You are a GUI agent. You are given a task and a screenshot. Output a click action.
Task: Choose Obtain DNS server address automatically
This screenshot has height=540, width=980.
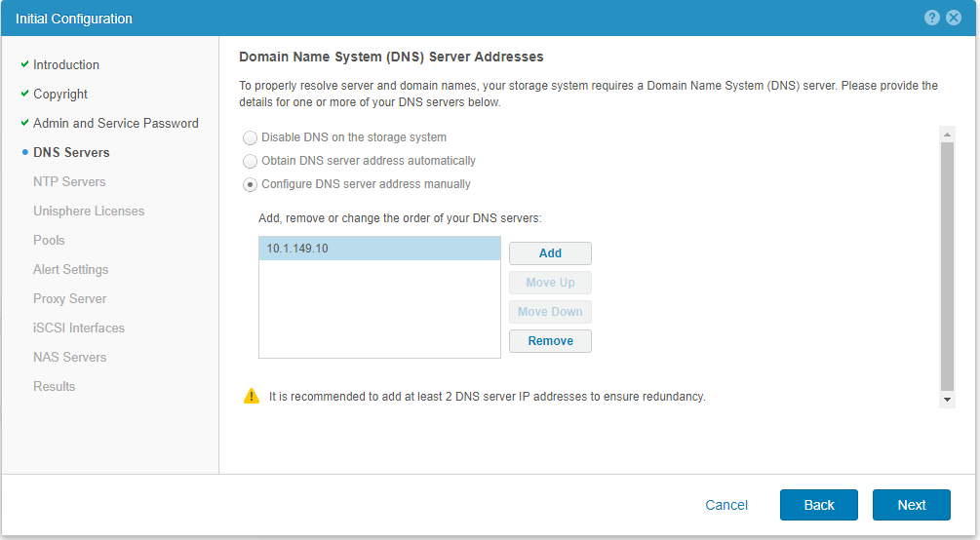click(251, 161)
